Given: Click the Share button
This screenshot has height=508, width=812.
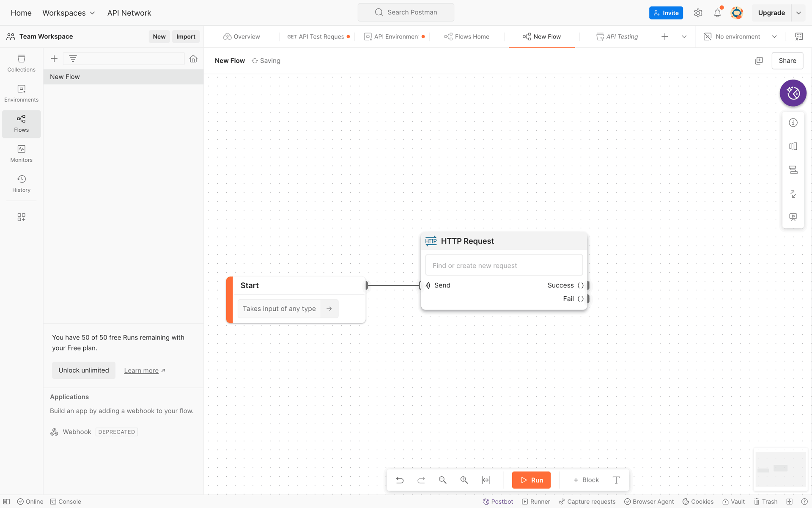Looking at the screenshot, I should pos(787,61).
